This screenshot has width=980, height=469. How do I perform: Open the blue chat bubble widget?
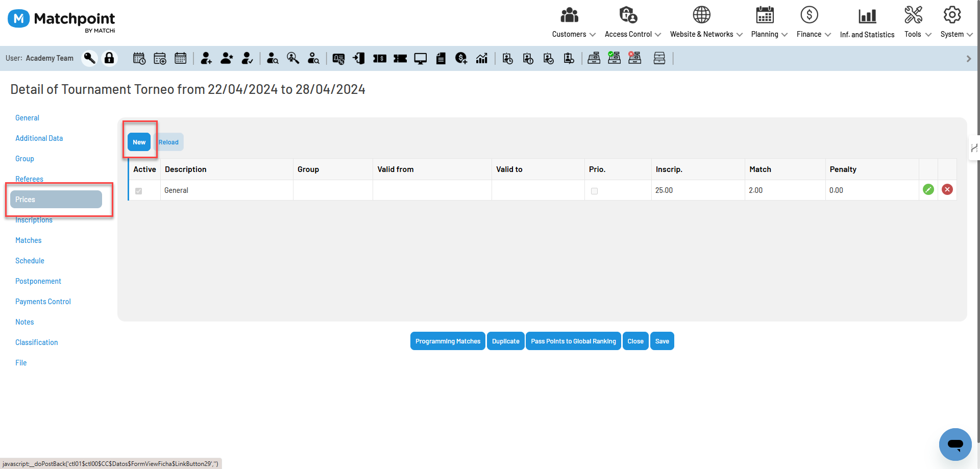[955, 444]
